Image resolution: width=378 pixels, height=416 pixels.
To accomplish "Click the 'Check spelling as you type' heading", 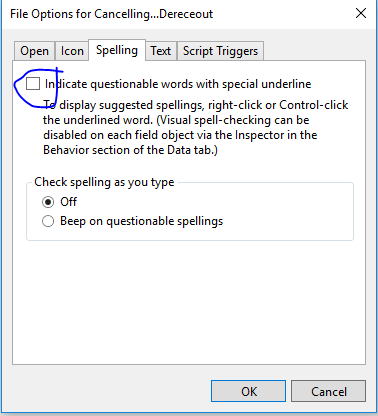I will (x=104, y=182).
